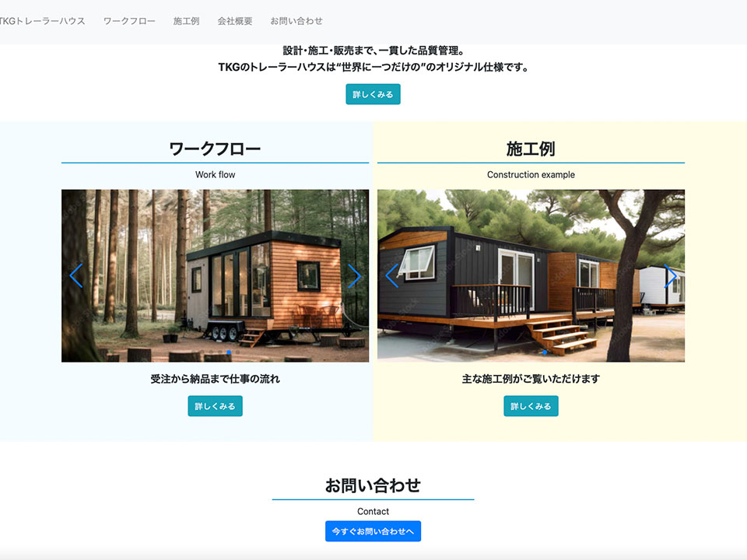
Task: Click the 今すぐお問い合わせへ button
Action: (373, 531)
